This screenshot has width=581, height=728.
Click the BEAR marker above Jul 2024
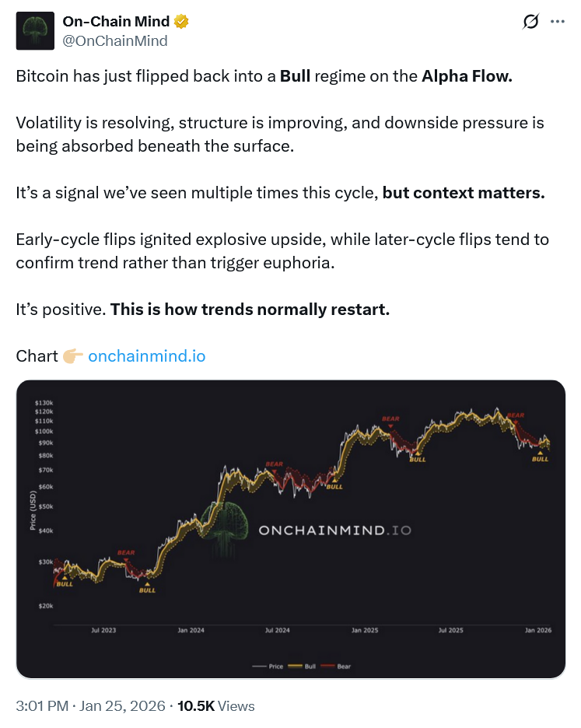pos(275,464)
